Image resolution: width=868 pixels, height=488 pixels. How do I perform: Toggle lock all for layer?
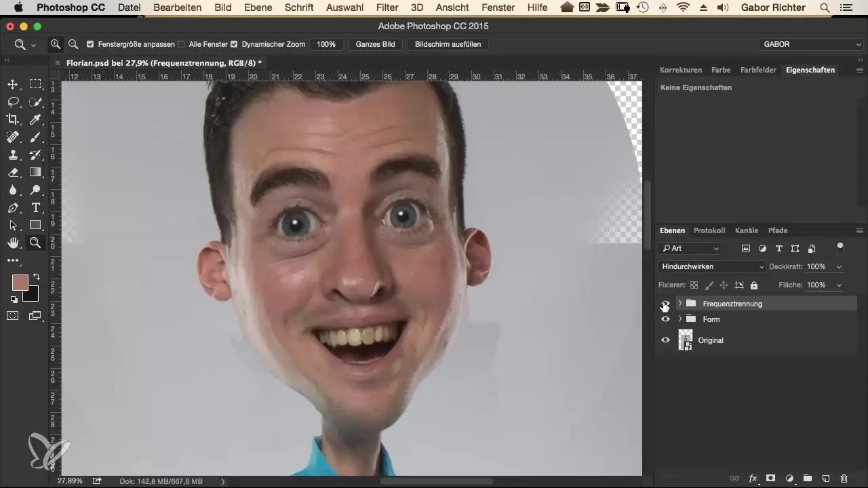pos(754,285)
